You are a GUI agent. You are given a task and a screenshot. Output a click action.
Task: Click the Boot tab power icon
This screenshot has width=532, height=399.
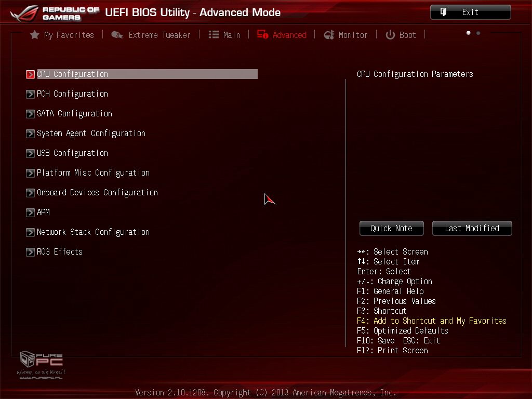click(390, 35)
